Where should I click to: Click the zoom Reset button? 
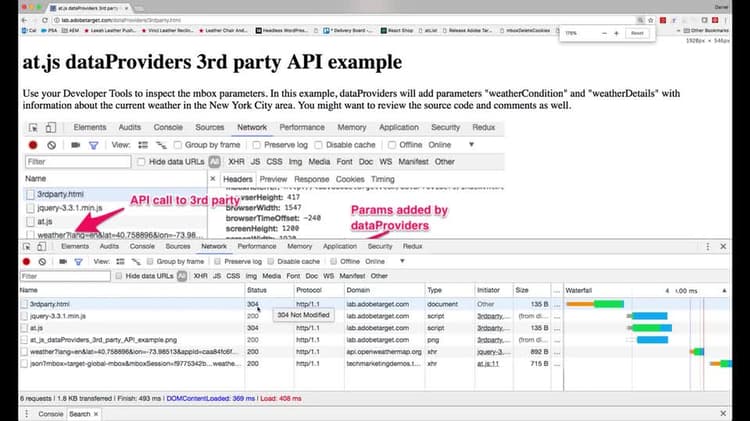tap(637, 33)
